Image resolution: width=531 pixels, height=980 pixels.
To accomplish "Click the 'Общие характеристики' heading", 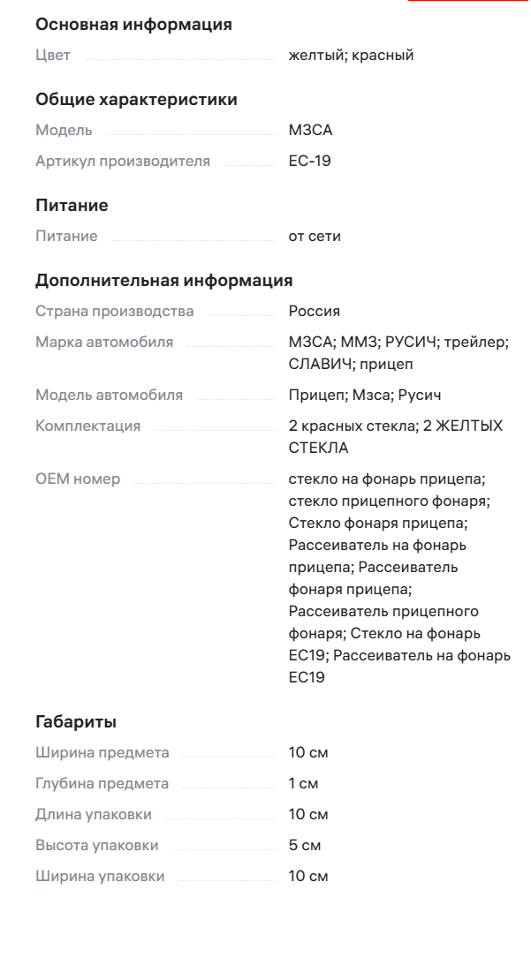I will click(136, 100).
